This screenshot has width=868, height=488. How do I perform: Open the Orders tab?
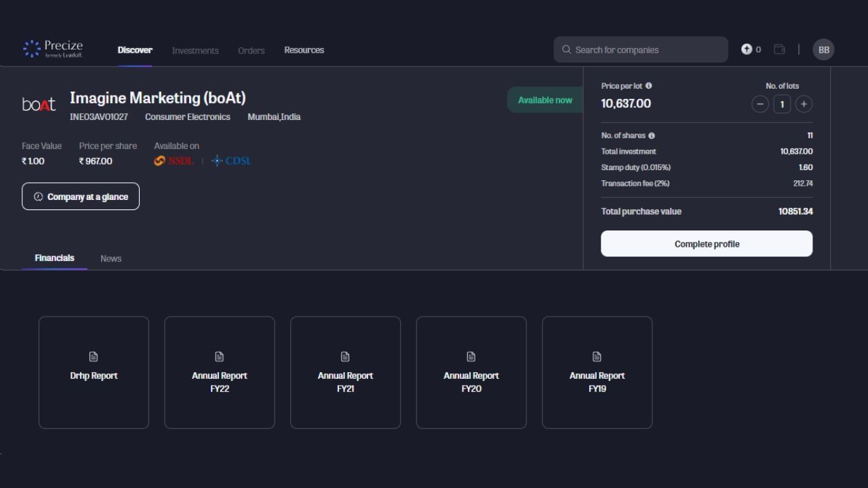[x=251, y=51]
